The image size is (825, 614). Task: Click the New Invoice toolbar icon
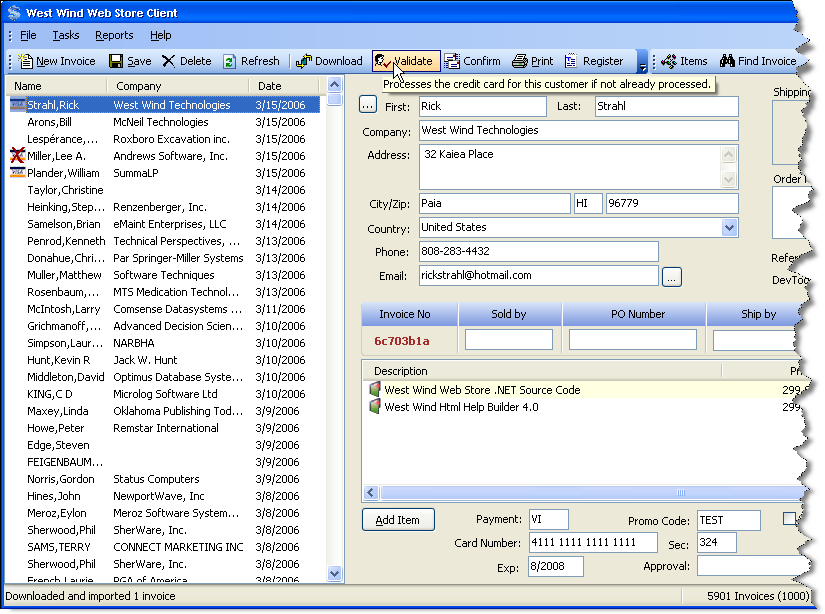pyautogui.click(x=25, y=61)
